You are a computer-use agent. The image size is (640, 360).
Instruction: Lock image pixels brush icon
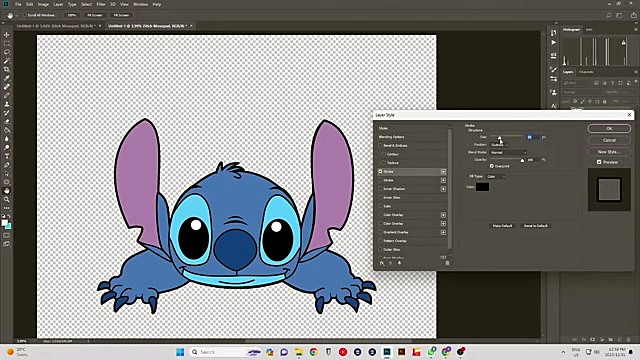coord(582,101)
